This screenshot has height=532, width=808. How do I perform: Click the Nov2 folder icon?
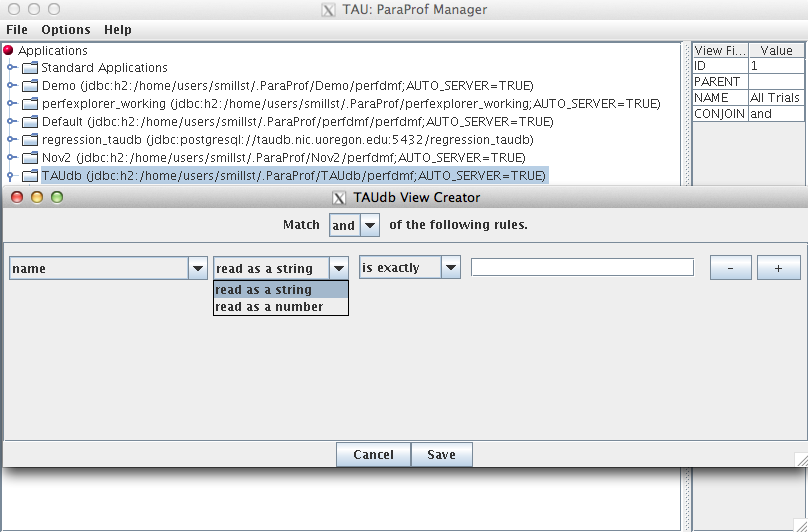29,158
